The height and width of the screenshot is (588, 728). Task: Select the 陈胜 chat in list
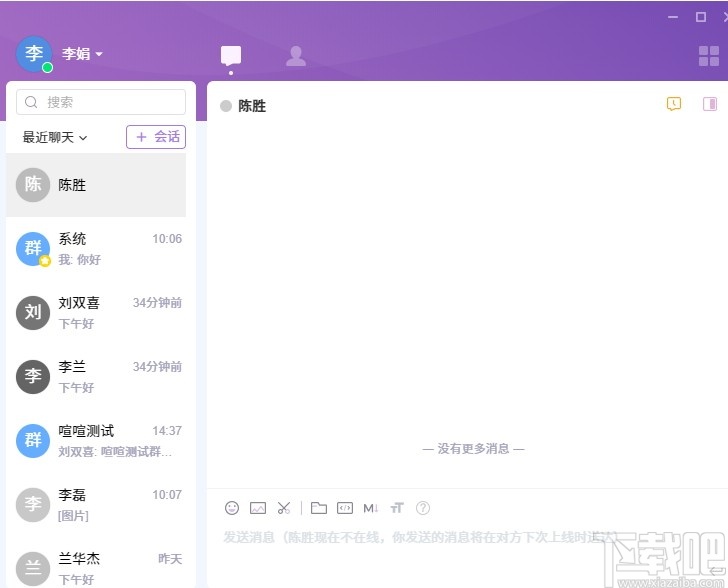click(x=96, y=185)
